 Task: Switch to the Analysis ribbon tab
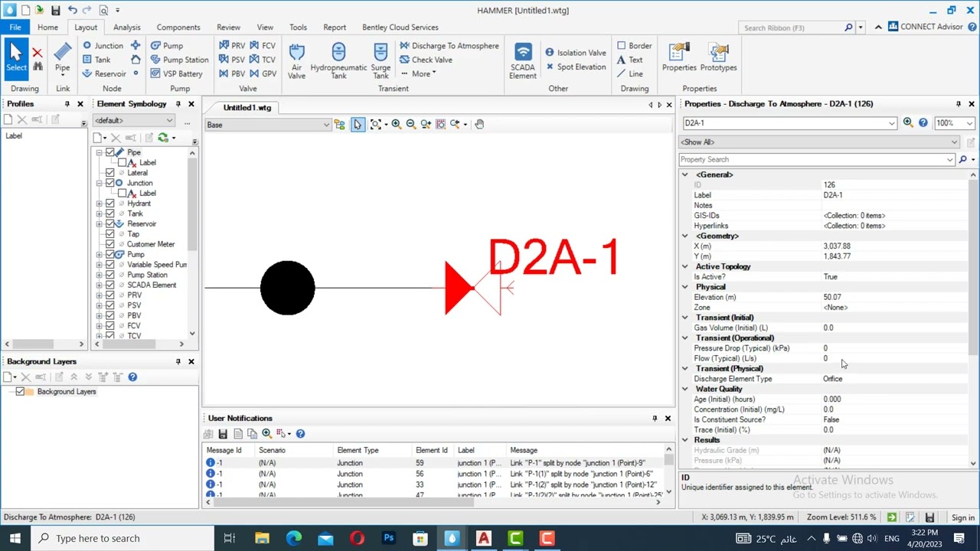[x=127, y=28]
